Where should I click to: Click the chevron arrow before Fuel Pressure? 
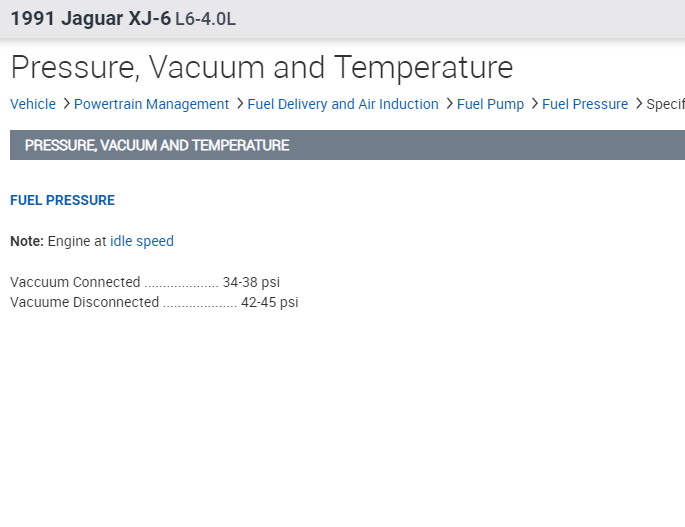click(534, 104)
